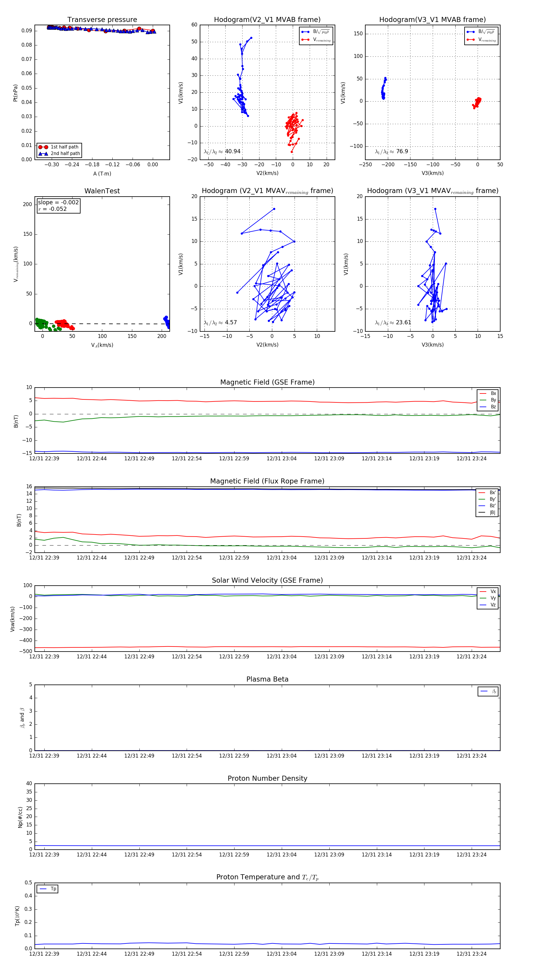Click 'Hodogram (V2_V1 MVAV remaining frame)' title

click(267, 191)
